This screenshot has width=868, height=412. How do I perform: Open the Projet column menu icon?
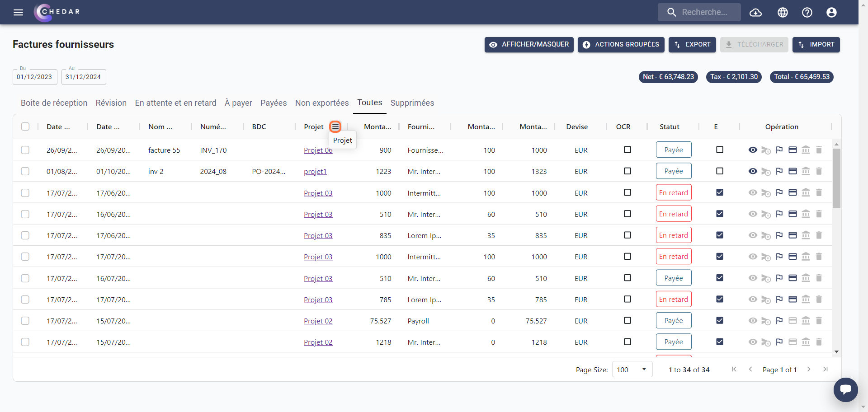point(335,126)
